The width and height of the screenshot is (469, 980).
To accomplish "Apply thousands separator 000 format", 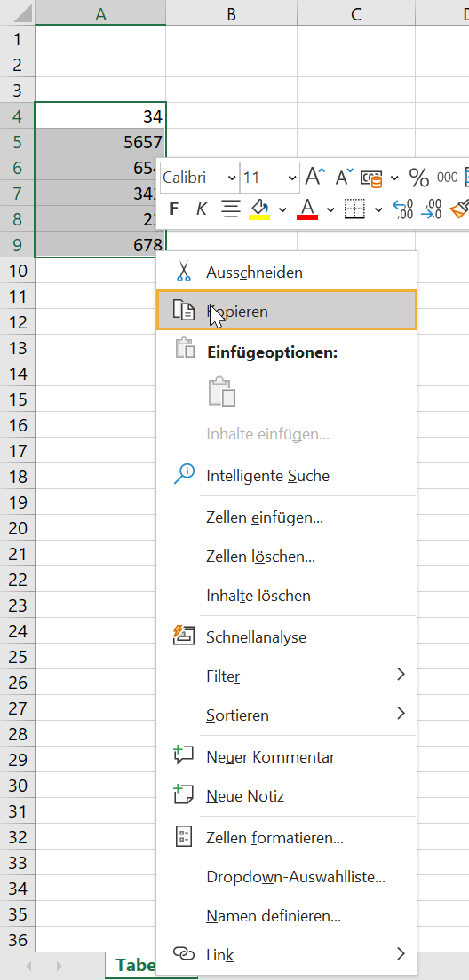I will (447, 178).
